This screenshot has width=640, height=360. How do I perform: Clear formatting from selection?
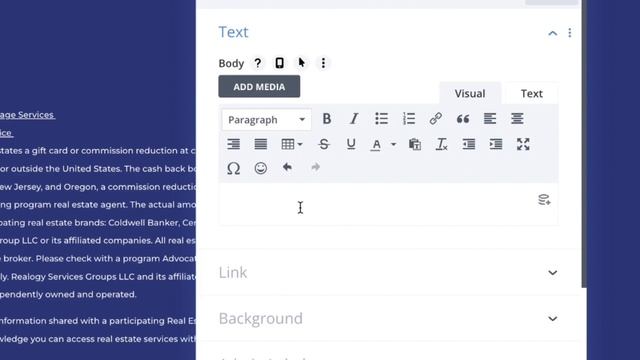[x=442, y=144]
